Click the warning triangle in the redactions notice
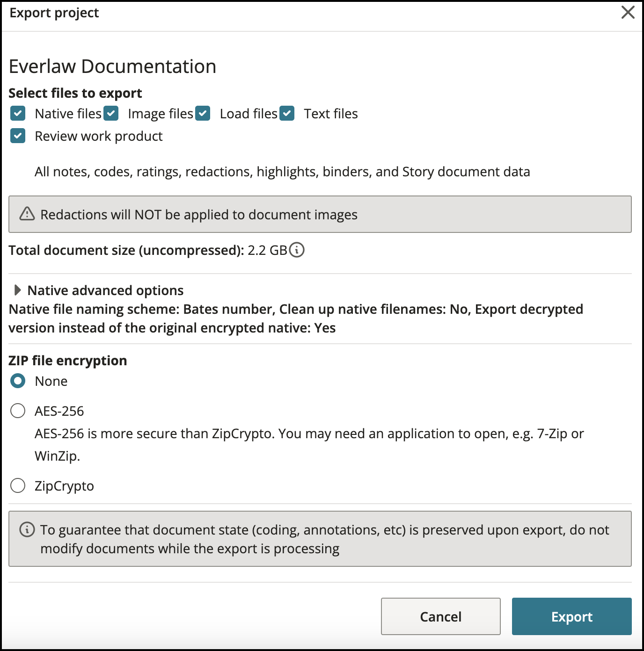This screenshot has width=644, height=651. 27,214
